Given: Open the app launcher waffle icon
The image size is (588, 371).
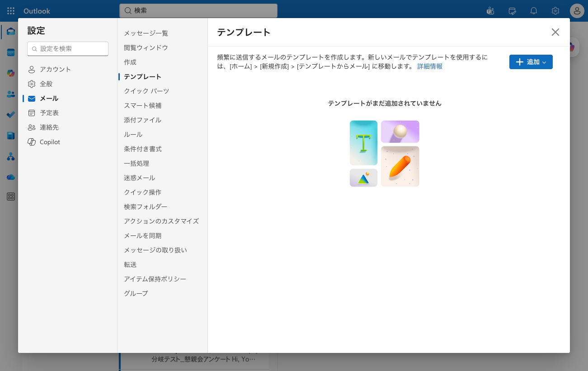Looking at the screenshot, I should point(11,11).
